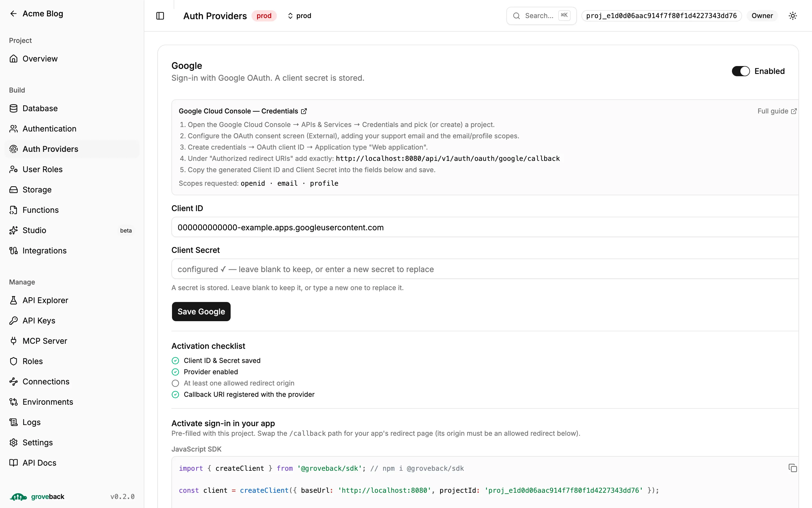
Task: Toggle the sidebar panel icon
Action: [160, 16]
